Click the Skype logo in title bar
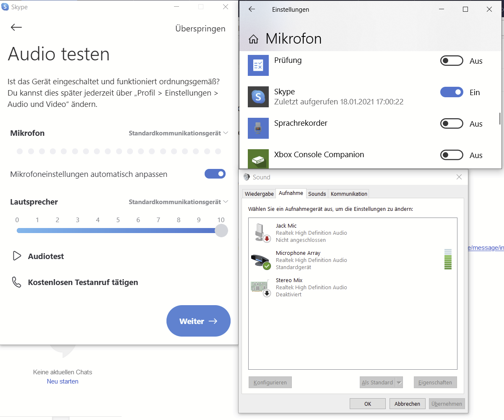The height and width of the screenshot is (420, 504). point(5,7)
